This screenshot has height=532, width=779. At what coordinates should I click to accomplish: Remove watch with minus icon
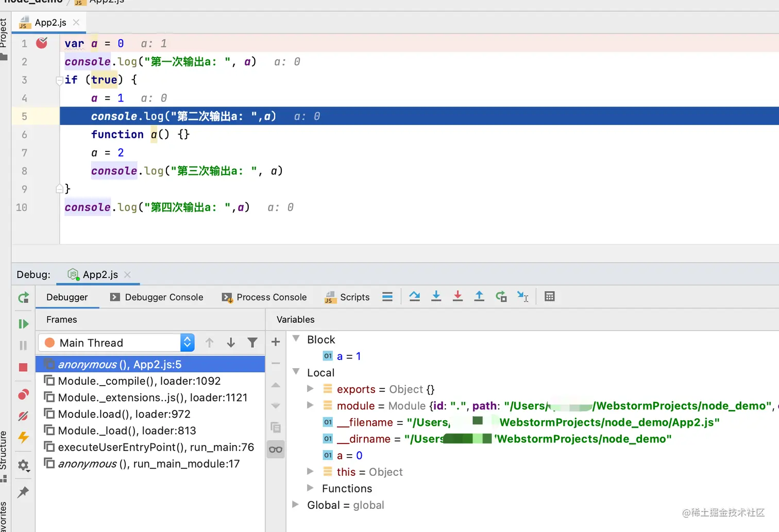276,364
